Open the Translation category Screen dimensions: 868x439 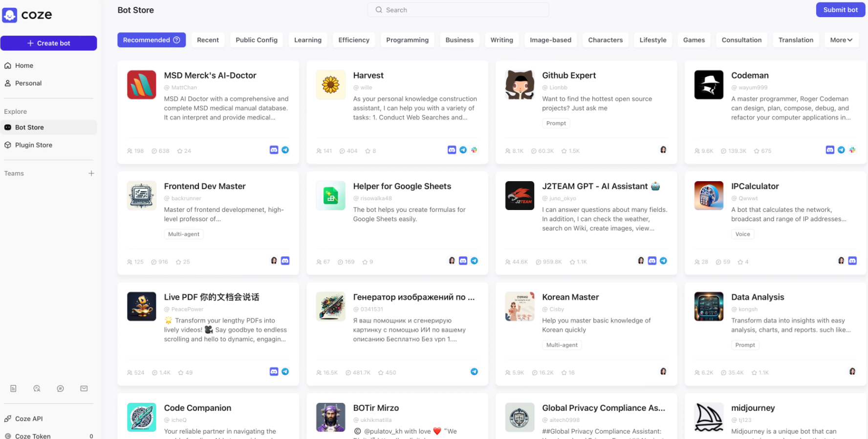(796, 40)
